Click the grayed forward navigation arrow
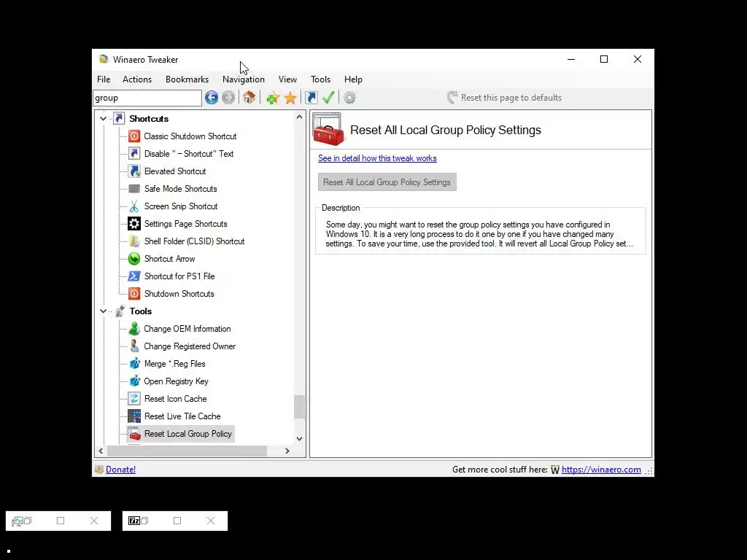Viewport: 747px width, 560px height. [228, 98]
